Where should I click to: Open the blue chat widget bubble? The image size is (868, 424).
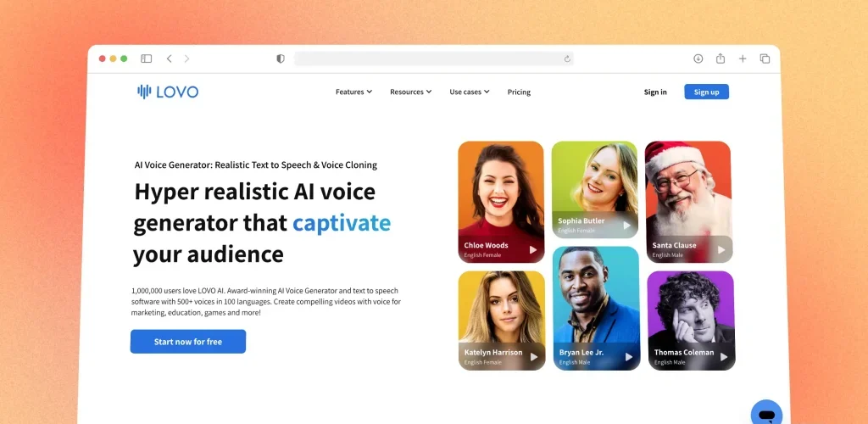tap(766, 413)
